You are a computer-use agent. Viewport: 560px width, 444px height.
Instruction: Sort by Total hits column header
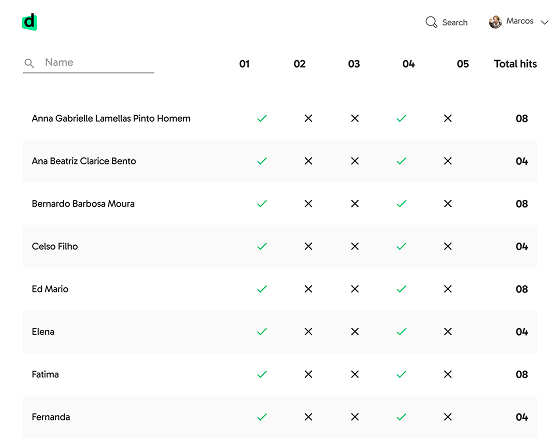515,64
